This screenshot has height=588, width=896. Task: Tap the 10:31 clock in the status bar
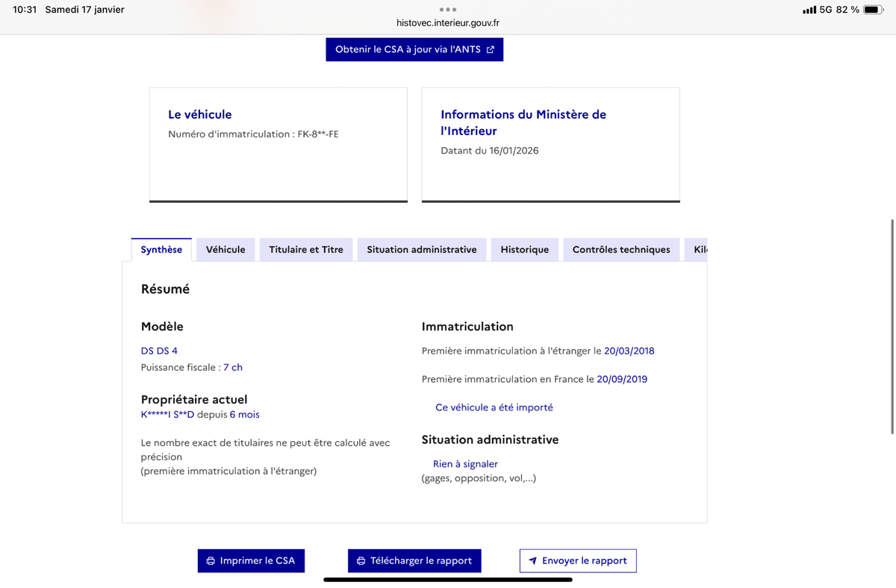click(25, 10)
